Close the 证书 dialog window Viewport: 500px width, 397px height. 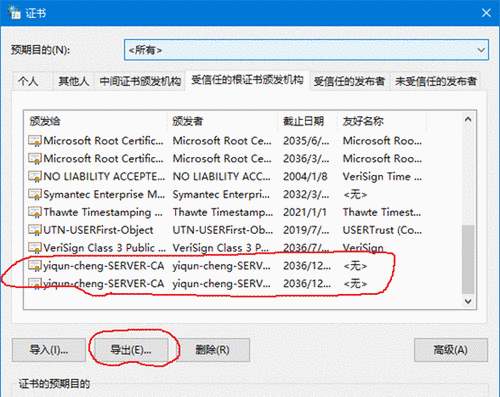coord(486,13)
